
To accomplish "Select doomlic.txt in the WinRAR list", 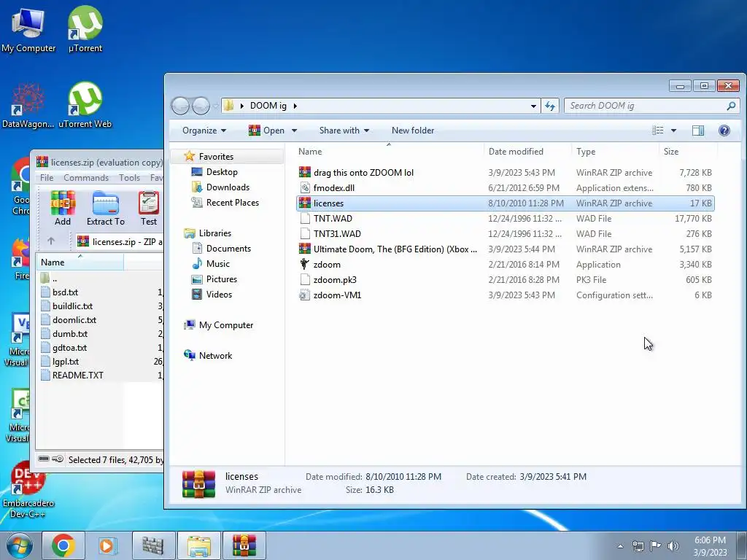I will [74, 319].
